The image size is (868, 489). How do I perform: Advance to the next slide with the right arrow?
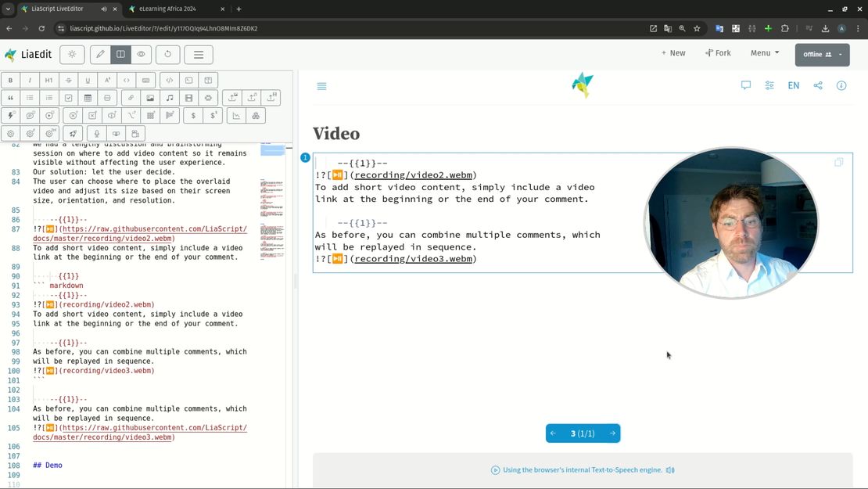click(612, 433)
